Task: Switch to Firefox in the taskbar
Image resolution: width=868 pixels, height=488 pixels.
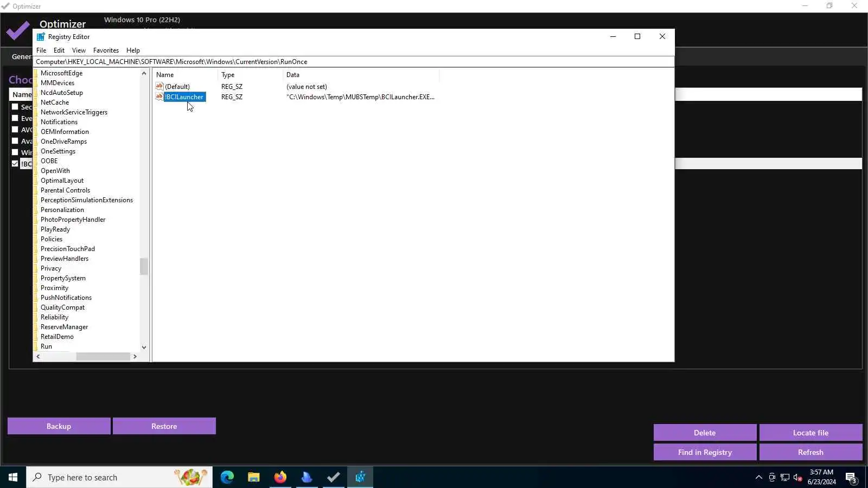Action: point(280,477)
